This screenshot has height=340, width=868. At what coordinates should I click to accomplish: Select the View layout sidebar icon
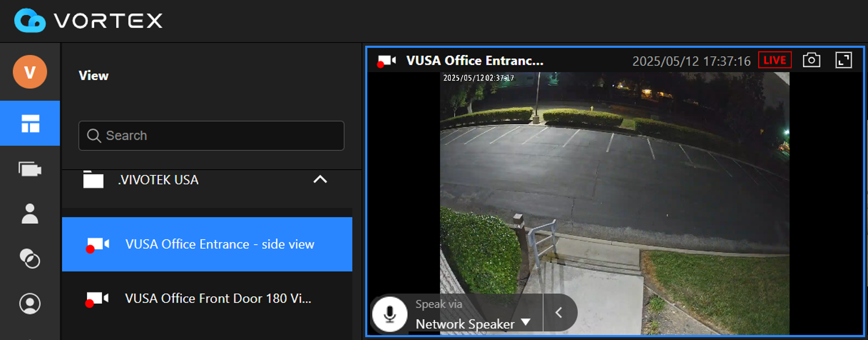[30, 123]
